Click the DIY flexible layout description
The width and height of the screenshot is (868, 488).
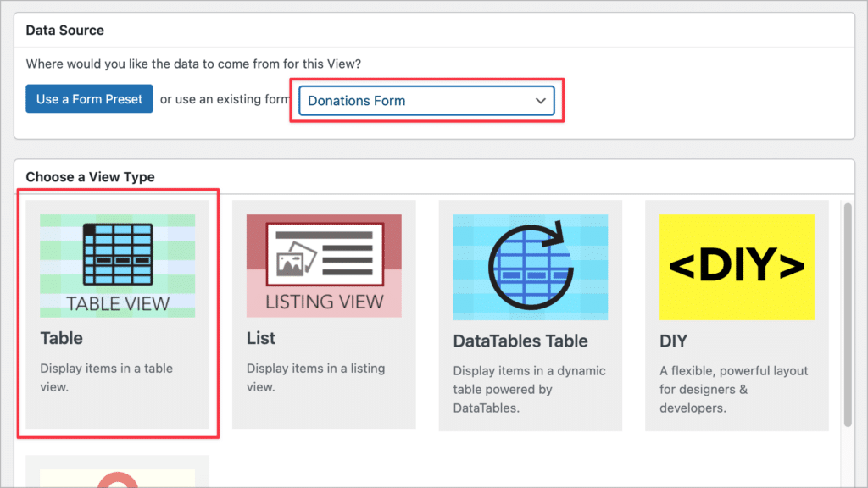(733, 390)
